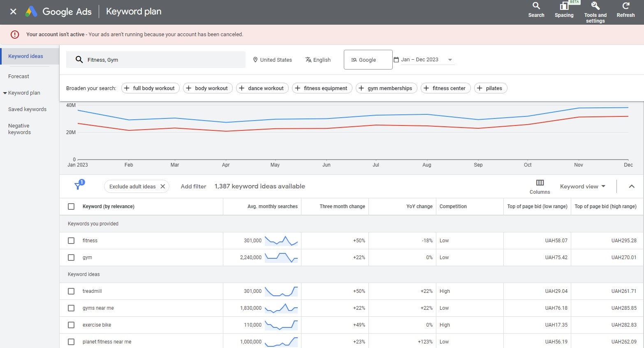Add 'fitness center' suggestion
The width and height of the screenshot is (644, 348).
pos(445,88)
